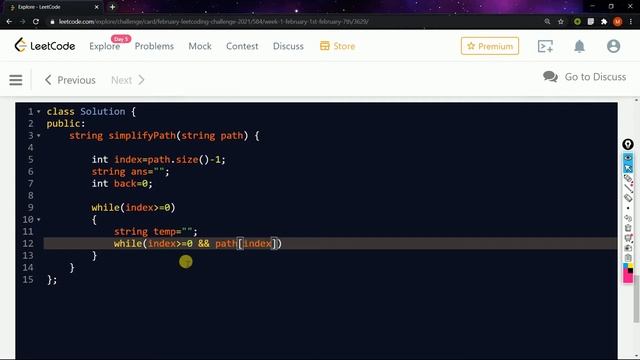Open the Chrome profile avatar
The image size is (640, 360).
click(618, 22)
